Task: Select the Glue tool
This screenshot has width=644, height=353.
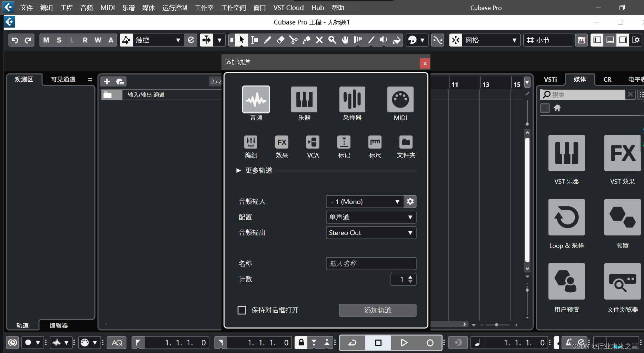Action: 306,40
